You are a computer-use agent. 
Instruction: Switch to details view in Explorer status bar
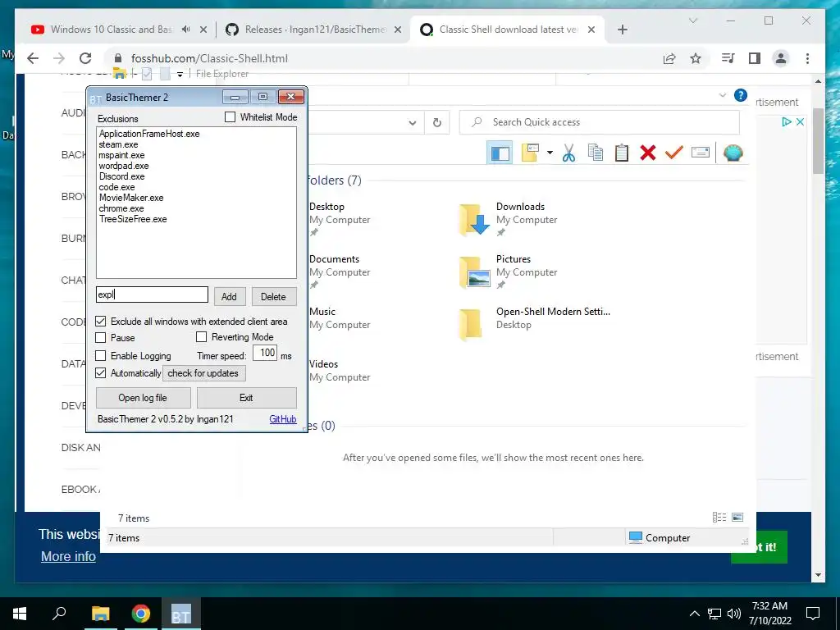(719, 517)
